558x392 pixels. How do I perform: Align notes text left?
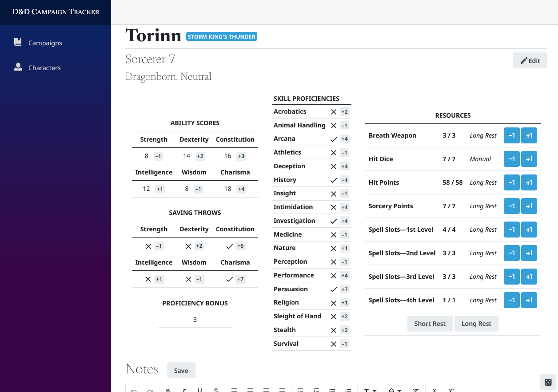click(234, 390)
